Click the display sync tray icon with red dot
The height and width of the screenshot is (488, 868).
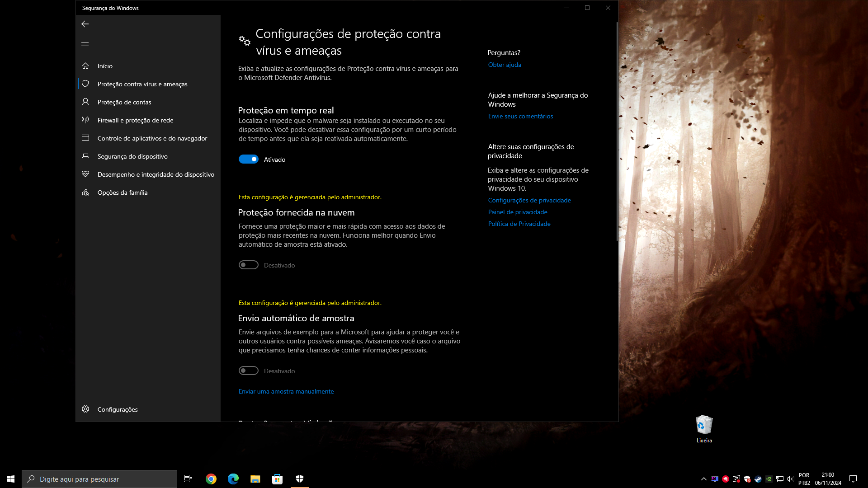tap(736, 479)
